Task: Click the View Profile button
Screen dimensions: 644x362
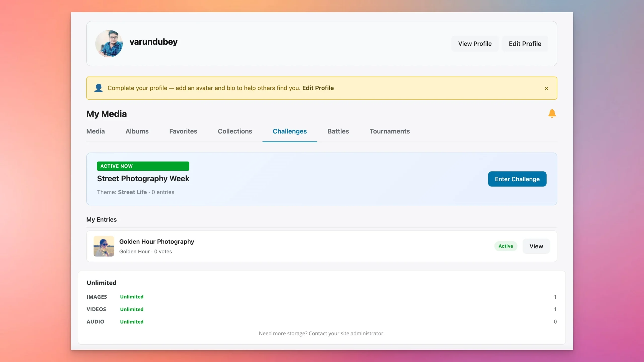Action: pos(475,44)
